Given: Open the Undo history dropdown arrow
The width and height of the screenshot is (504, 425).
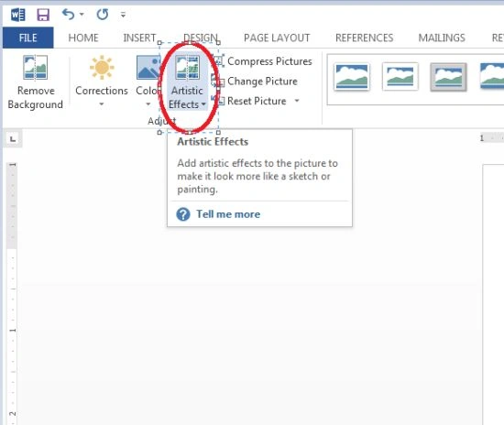Looking at the screenshot, I should 82,15.
